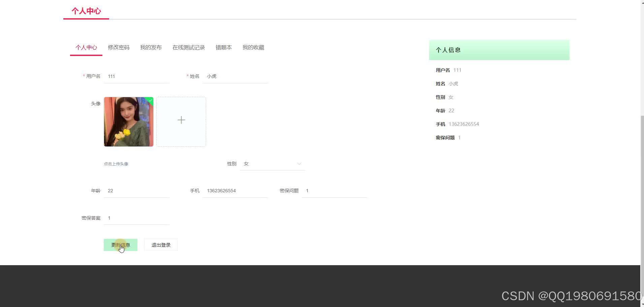Image resolution: width=644 pixels, height=307 pixels.
Task: Click the 更新信息 button
Action: click(121, 245)
